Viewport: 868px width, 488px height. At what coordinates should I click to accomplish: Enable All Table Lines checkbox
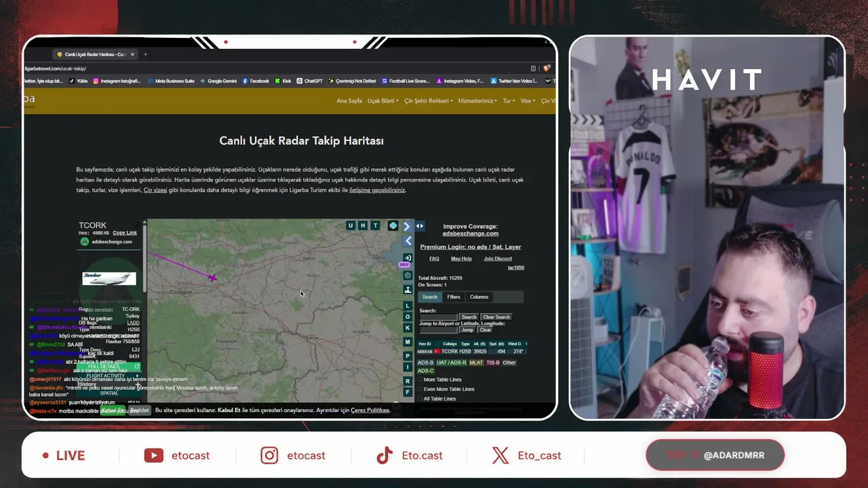click(x=419, y=399)
